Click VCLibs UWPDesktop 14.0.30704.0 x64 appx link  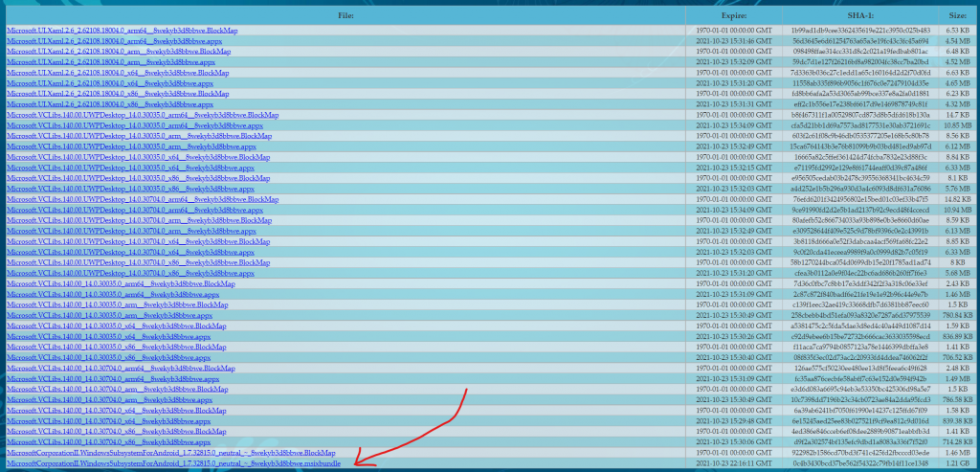point(129,251)
